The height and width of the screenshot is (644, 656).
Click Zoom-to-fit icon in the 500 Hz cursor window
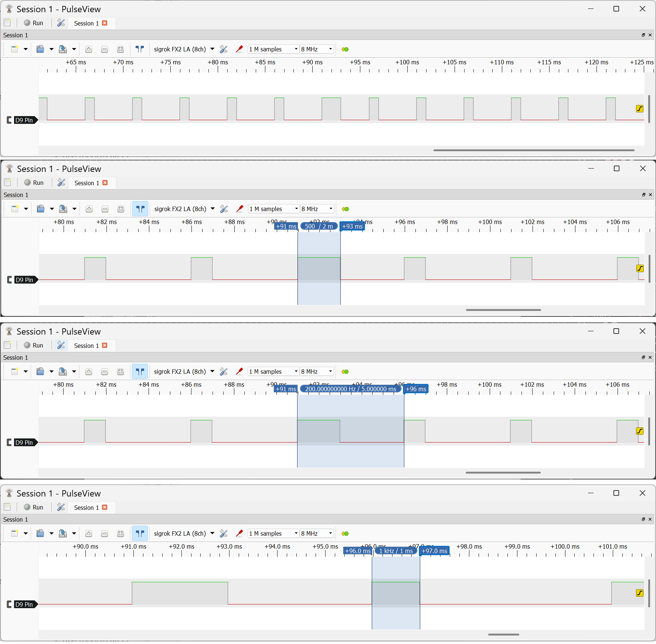(121, 209)
